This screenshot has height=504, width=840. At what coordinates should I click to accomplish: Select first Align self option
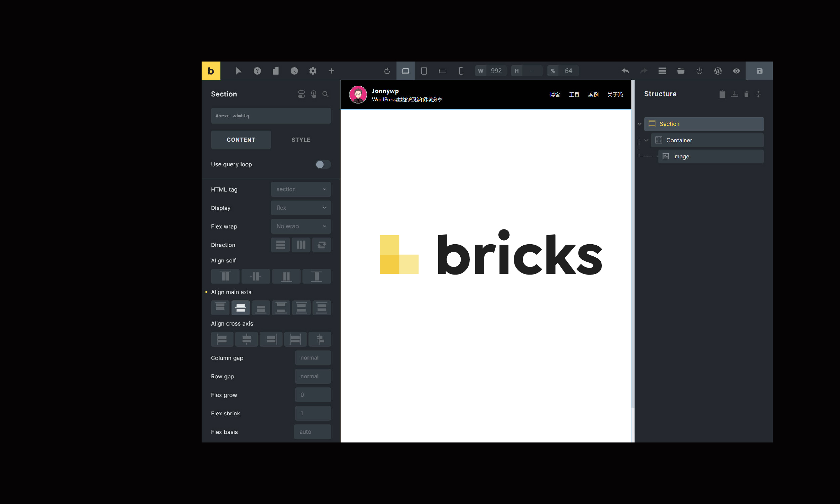click(225, 276)
